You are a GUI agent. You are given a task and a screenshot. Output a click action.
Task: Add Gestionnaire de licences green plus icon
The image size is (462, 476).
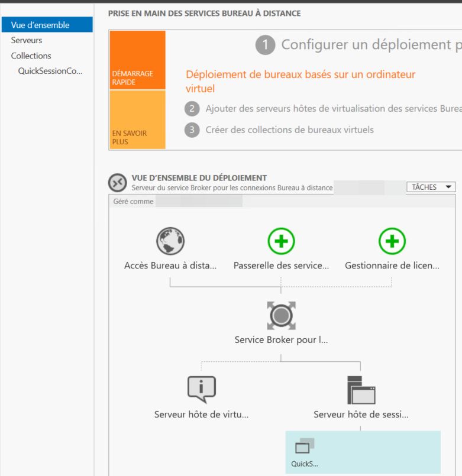392,241
